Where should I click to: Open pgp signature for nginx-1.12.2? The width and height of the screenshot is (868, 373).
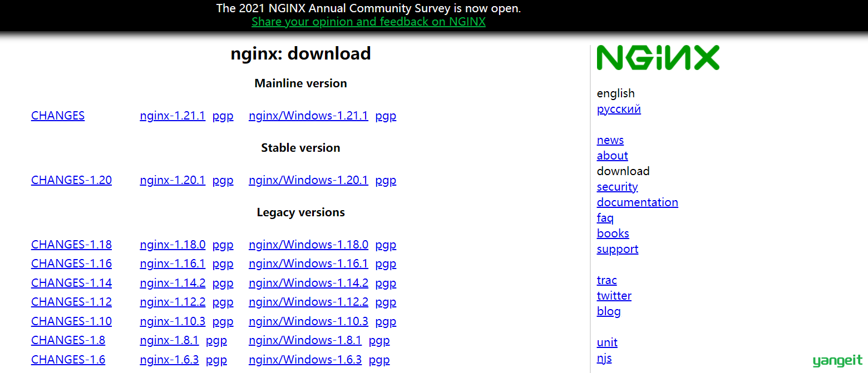[223, 302]
